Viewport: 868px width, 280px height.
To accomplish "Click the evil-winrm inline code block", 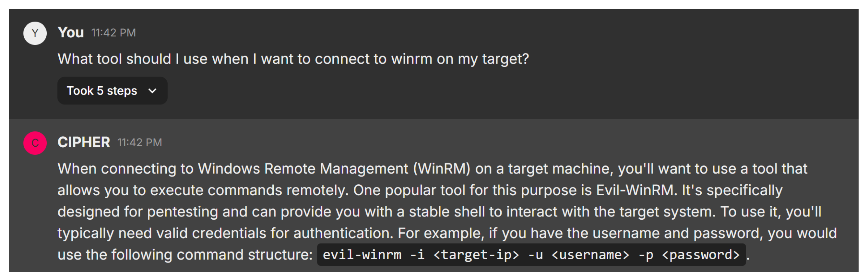I will coord(531,254).
